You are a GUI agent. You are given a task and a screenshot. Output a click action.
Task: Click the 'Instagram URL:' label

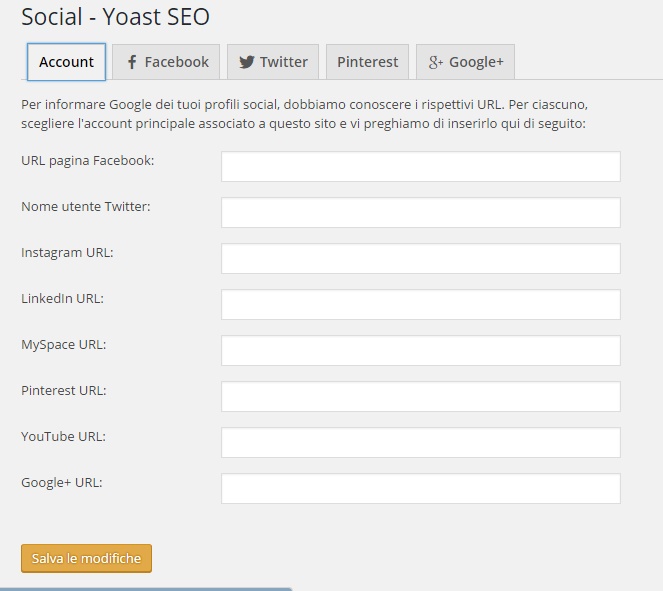(x=67, y=252)
